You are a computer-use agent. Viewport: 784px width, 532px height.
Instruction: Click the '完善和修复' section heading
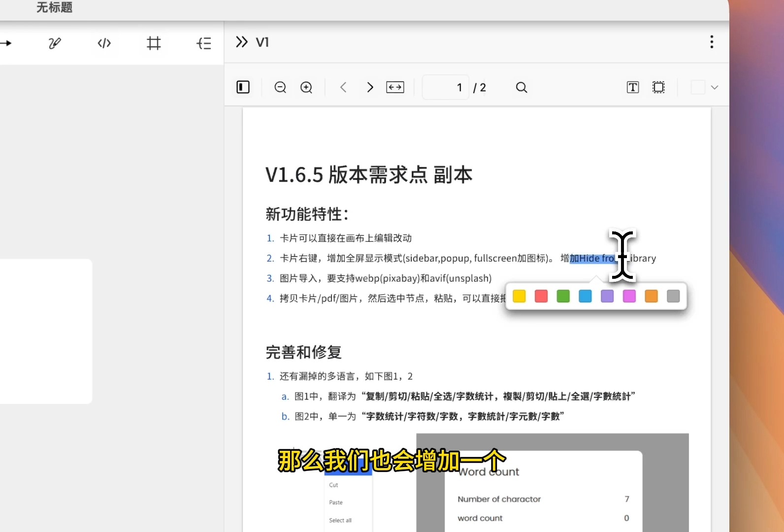point(304,352)
